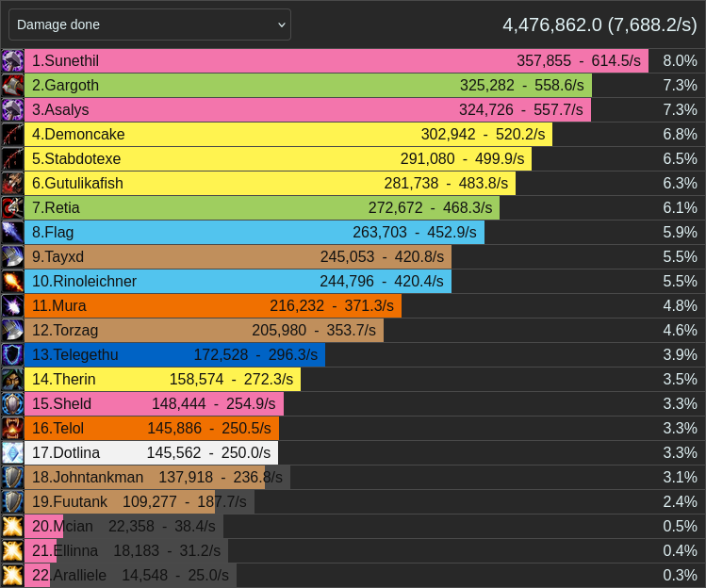706x588 pixels.
Task: Select the 2.Gargoth damage bar
Action: [308, 85]
